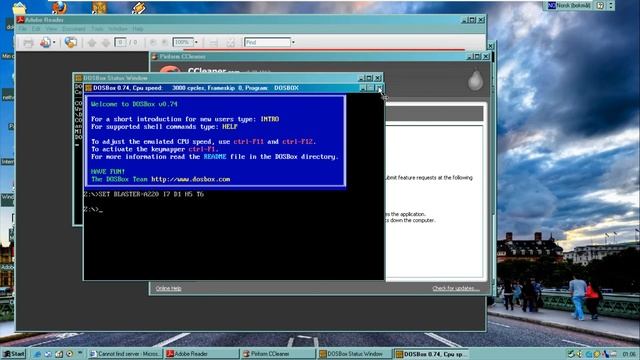Switch to the Piriform CCleaner taskbar button
This screenshot has width=640, height=360.
pyautogui.click(x=278, y=354)
